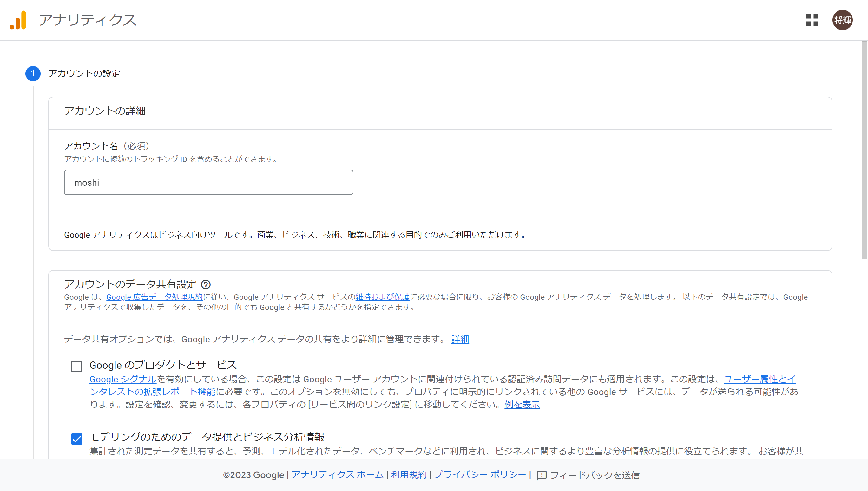Image resolution: width=868 pixels, height=491 pixels.
Task: Click the 詳細 link about data sharing options
Action: pos(460,339)
